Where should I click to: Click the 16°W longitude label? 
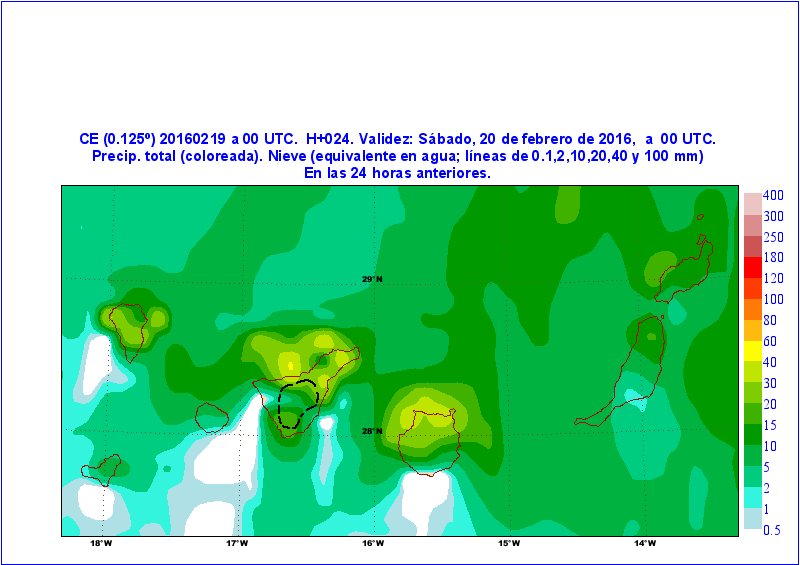373,544
